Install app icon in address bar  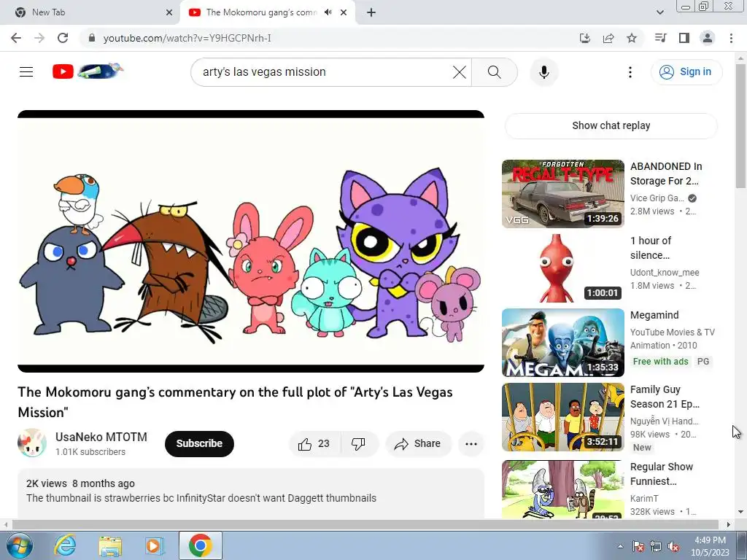click(x=585, y=38)
